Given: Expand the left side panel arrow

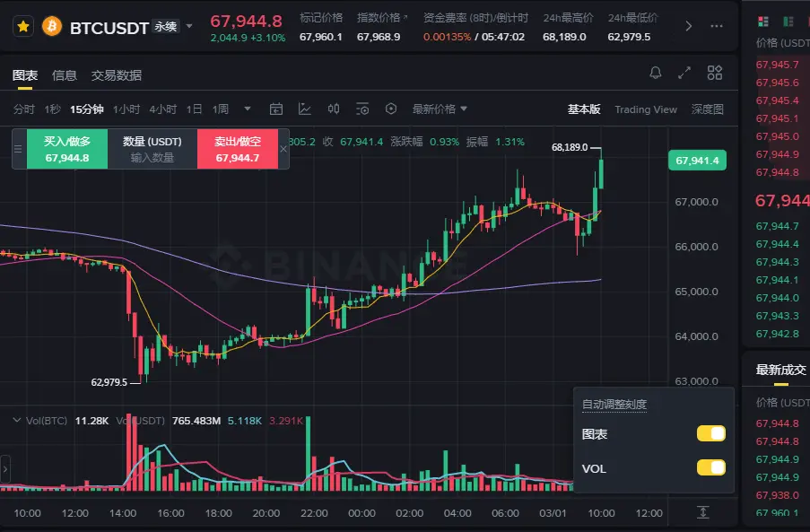Looking at the screenshot, I should 5,469.
